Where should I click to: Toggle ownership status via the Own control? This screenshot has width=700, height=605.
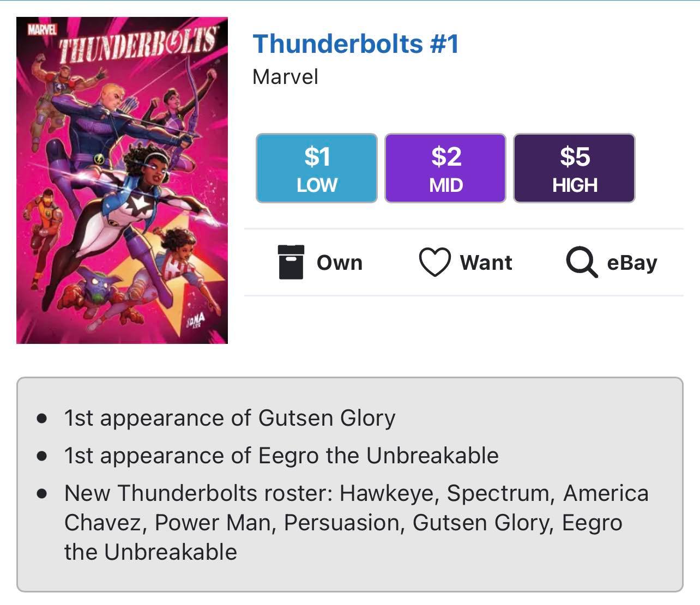pyautogui.click(x=319, y=262)
